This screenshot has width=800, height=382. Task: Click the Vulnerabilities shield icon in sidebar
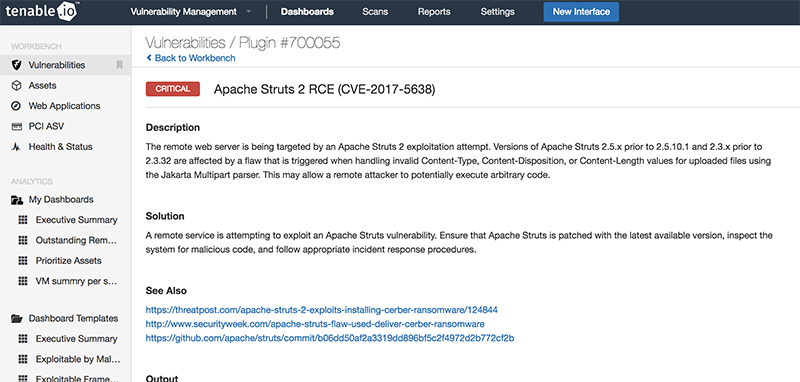(17, 65)
